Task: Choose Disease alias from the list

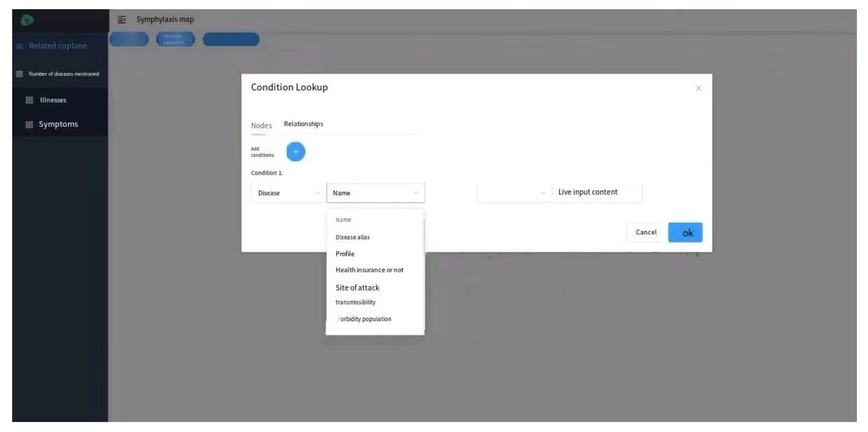Action: click(x=353, y=237)
